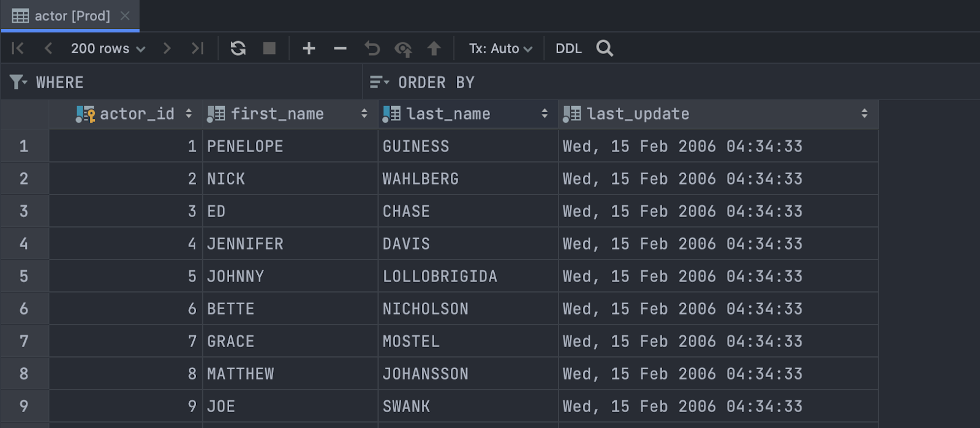Open the filter icon dropdown beside WHERE

18,82
